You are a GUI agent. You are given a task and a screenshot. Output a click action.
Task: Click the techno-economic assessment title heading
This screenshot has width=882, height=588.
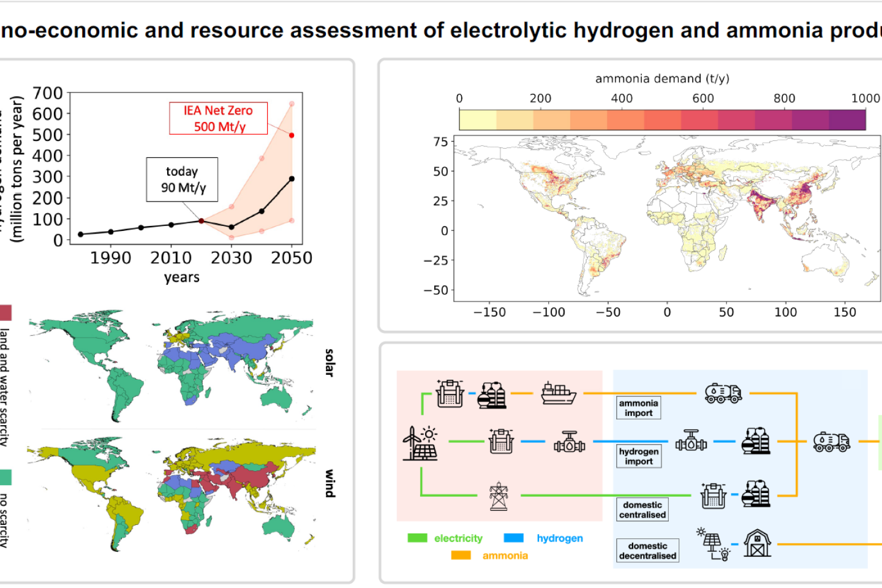click(x=441, y=31)
